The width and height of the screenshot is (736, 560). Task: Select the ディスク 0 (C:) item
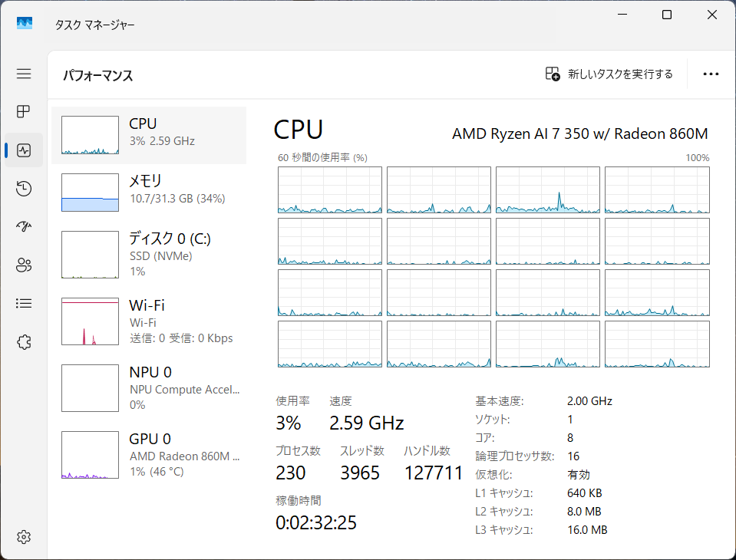point(149,254)
